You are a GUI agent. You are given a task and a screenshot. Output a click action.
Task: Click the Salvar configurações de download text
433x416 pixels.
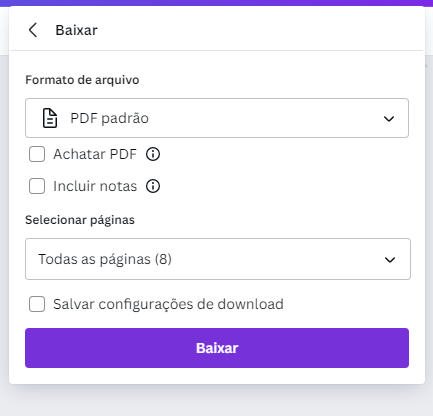pyautogui.click(x=168, y=304)
